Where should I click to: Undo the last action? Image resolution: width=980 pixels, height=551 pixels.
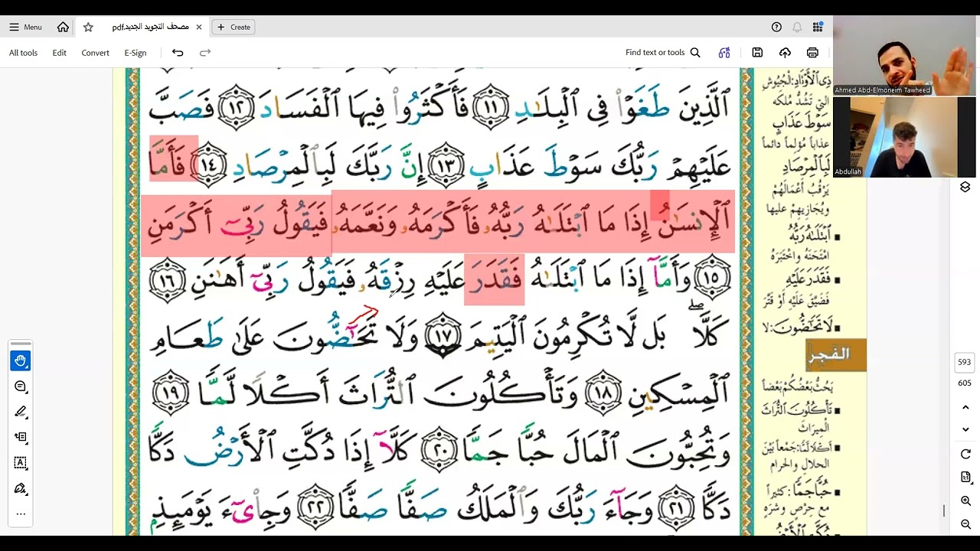(x=178, y=53)
